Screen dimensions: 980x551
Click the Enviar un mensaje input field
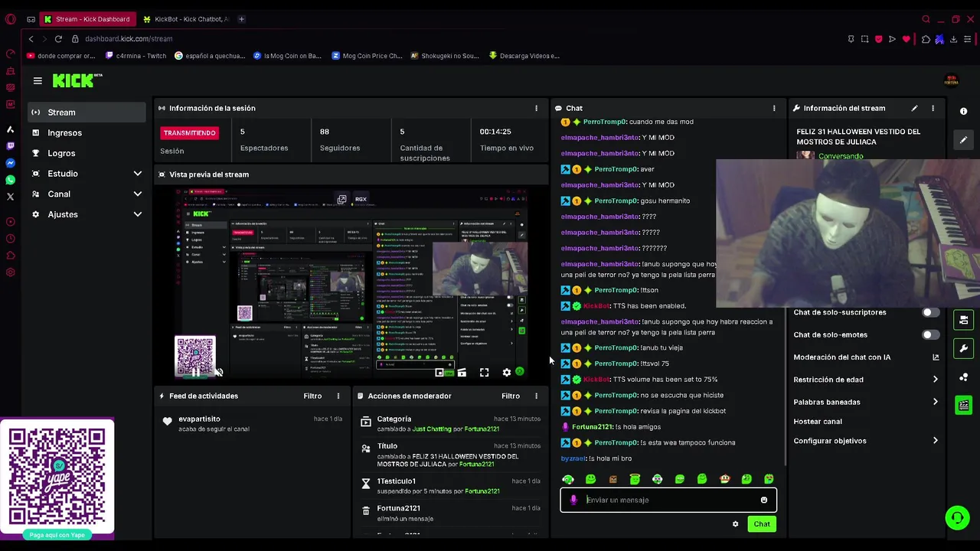[x=668, y=500]
